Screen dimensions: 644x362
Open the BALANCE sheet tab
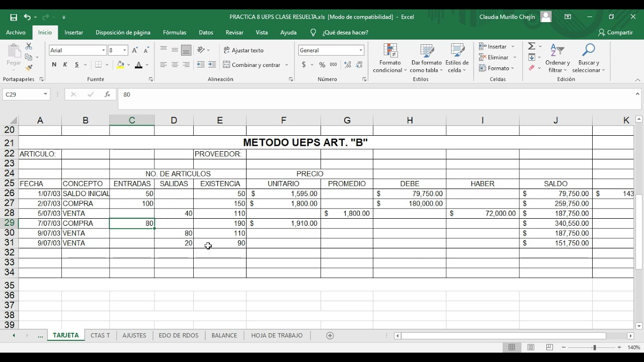pos(224,335)
